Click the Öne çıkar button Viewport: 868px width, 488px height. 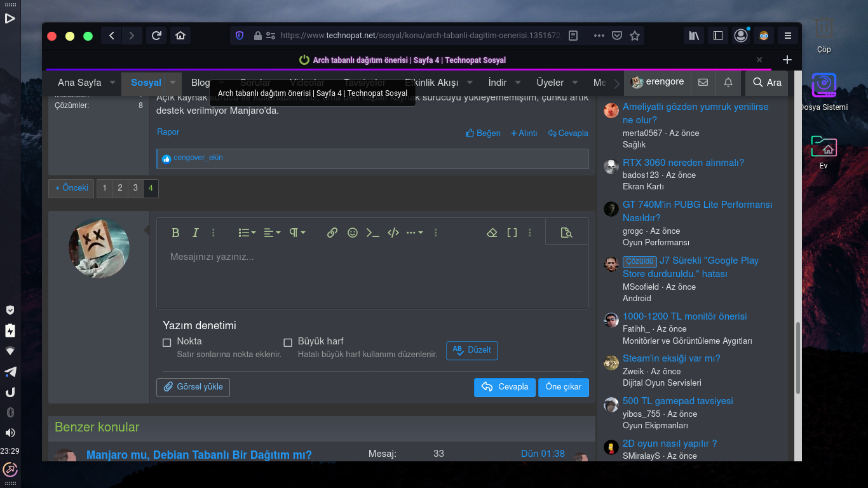point(564,387)
